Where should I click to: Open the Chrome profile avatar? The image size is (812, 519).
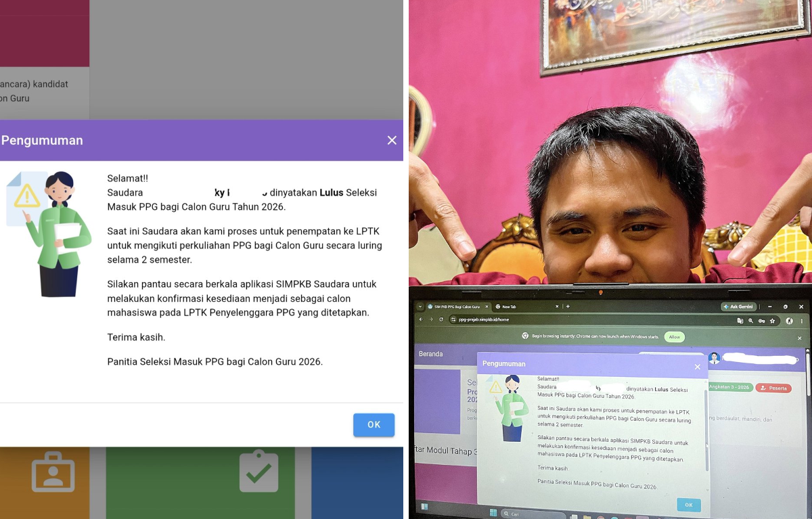coord(790,321)
